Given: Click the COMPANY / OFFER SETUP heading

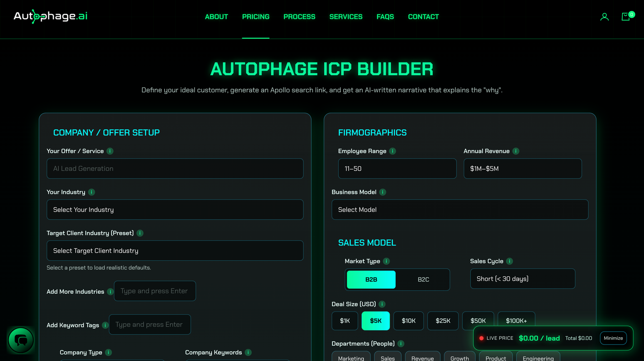Looking at the screenshot, I should pyautogui.click(x=106, y=133).
